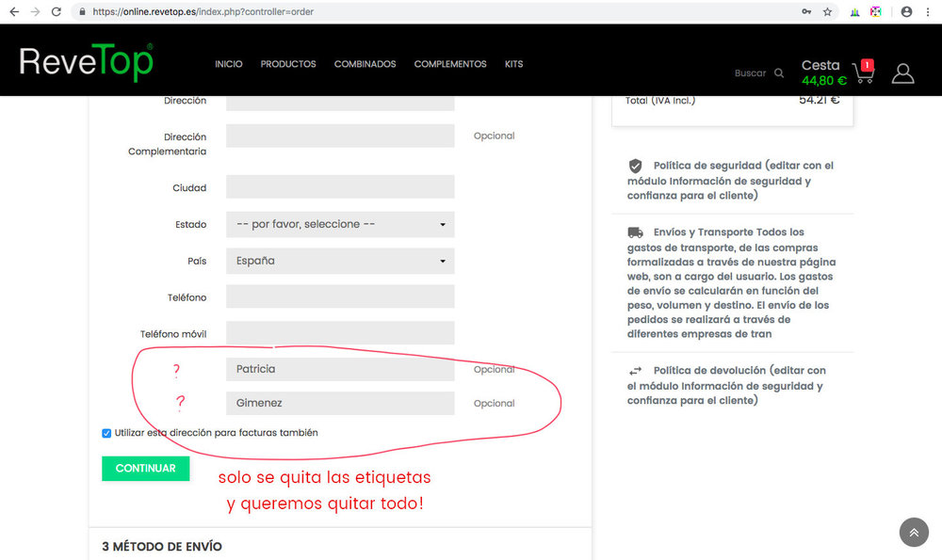Focus the Teléfono input field
Image resolution: width=942 pixels, height=560 pixels.
(340, 296)
